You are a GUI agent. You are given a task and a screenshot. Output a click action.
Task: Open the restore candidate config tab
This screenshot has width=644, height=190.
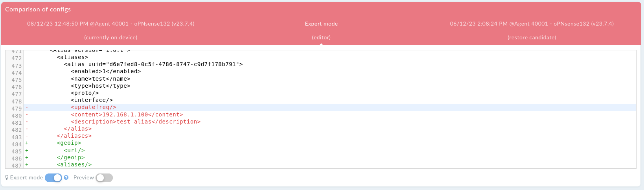click(x=532, y=31)
